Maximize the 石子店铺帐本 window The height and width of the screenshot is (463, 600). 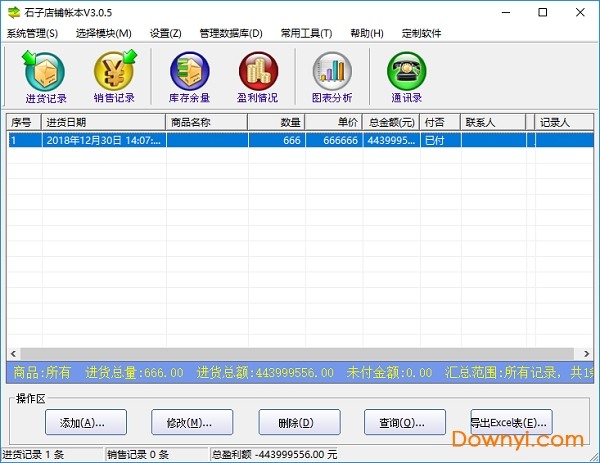(543, 13)
